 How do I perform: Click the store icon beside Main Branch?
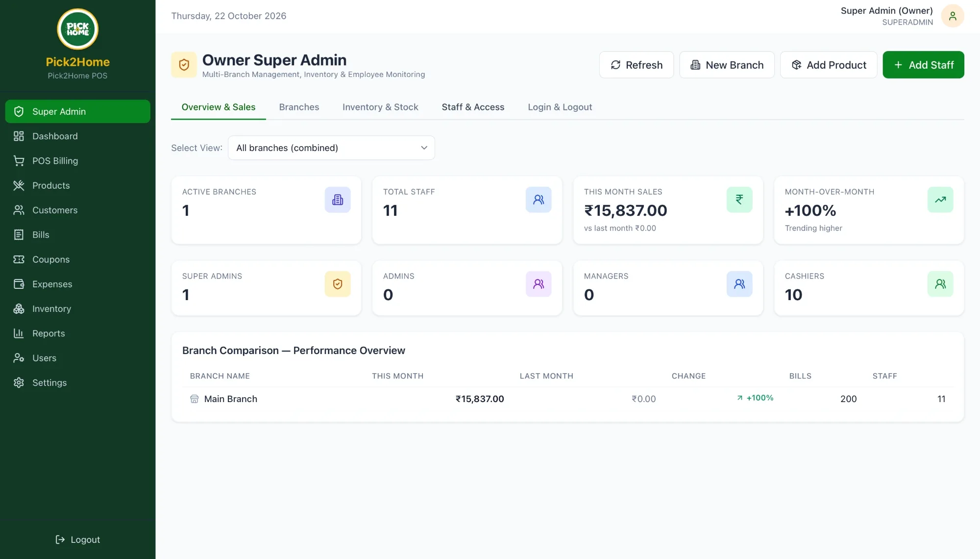tap(195, 399)
